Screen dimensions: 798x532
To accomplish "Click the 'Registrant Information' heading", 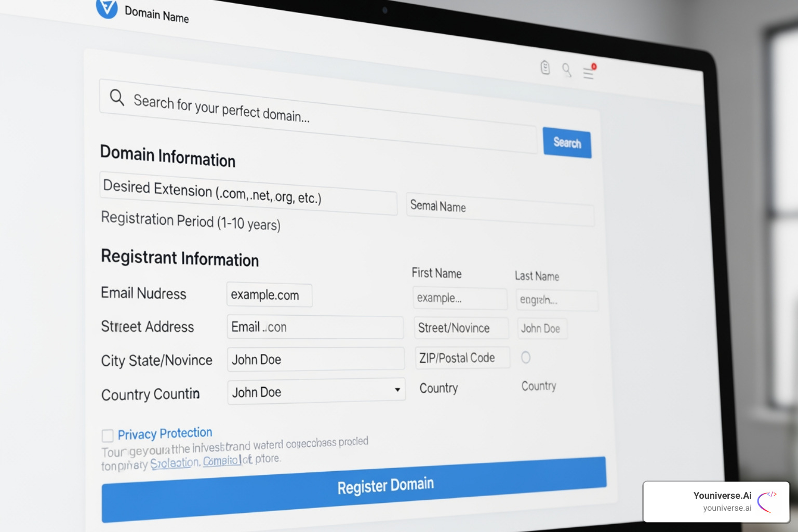I will (180, 258).
